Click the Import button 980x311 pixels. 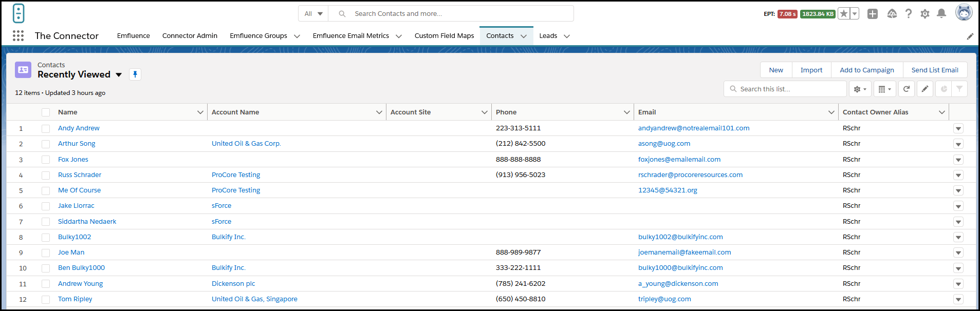point(811,70)
